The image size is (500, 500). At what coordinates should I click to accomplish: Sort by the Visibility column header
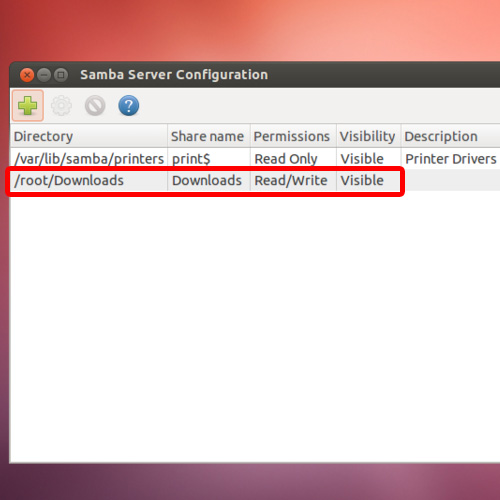pos(369,136)
